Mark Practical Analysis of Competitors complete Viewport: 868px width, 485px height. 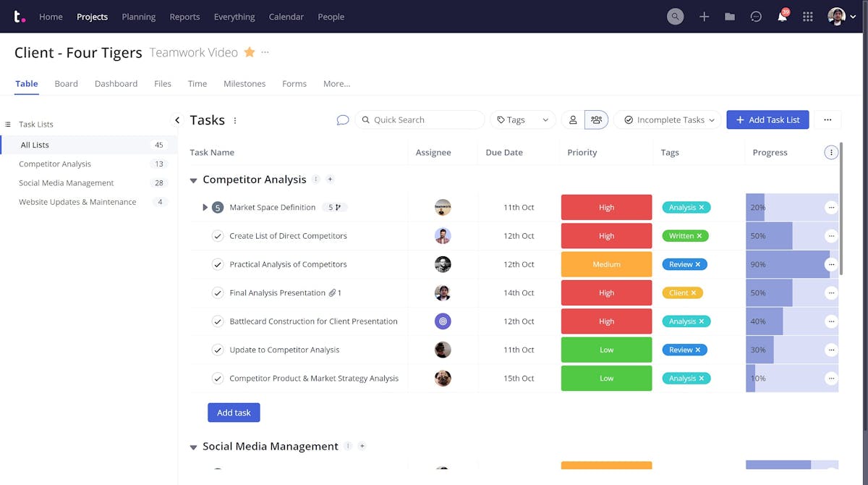tap(217, 264)
